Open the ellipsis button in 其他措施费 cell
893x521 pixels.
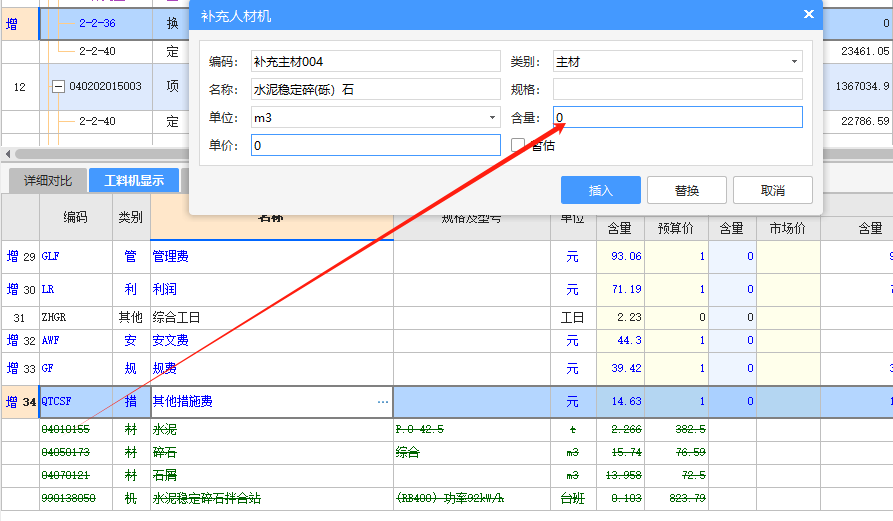point(383,402)
